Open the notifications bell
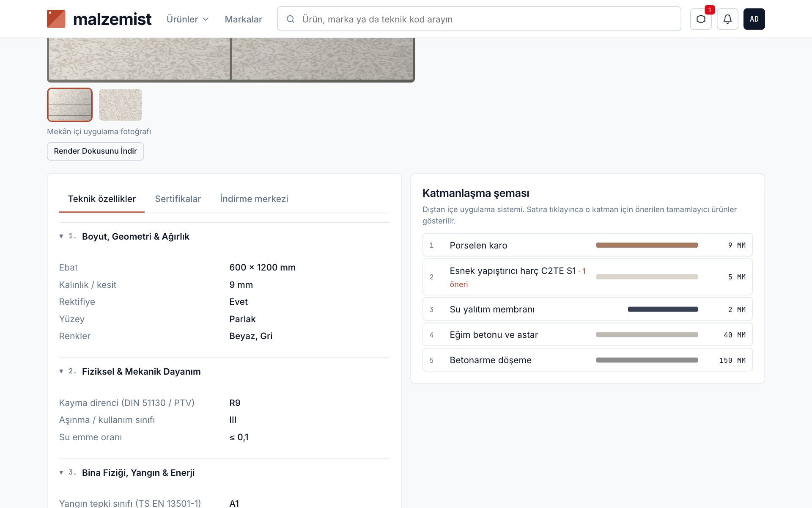 point(727,19)
